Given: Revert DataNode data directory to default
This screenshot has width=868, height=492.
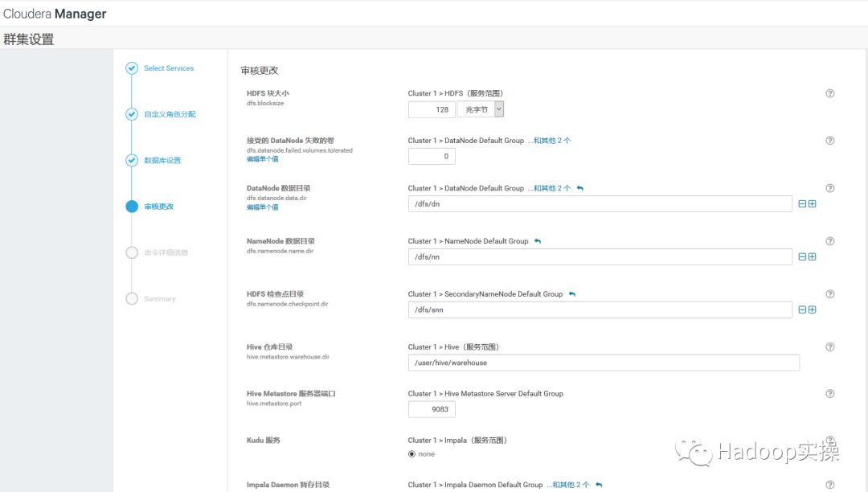Looking at the screenshot, I should point(580,189).
